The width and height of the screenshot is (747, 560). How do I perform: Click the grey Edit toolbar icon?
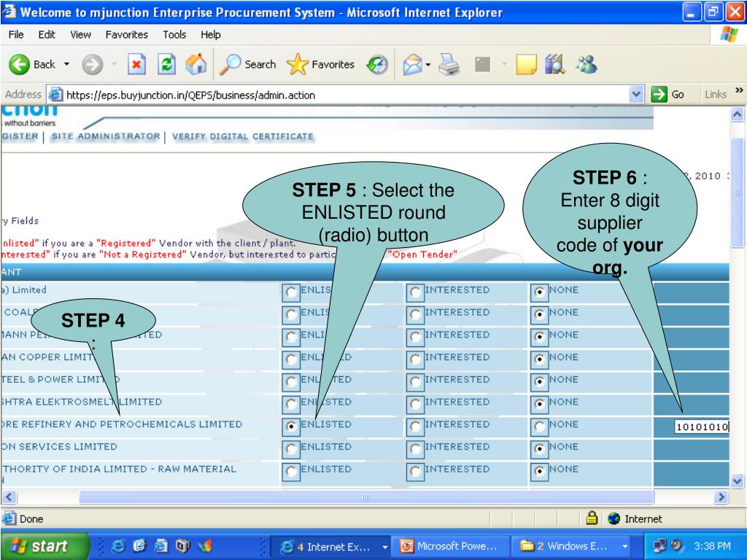pyautogui.click(x=483, y=64)
